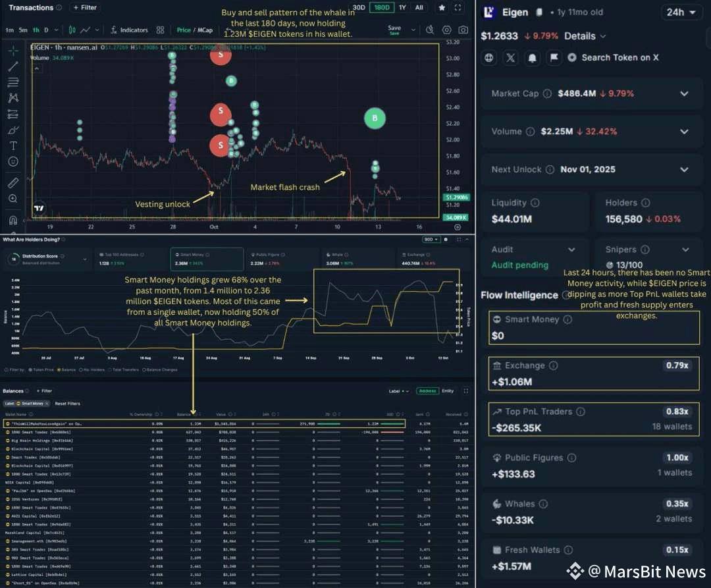Viewport: 711px width, 588px height.
Task: Switch chart range to 1Y
Action: click(x=402, y=7)
